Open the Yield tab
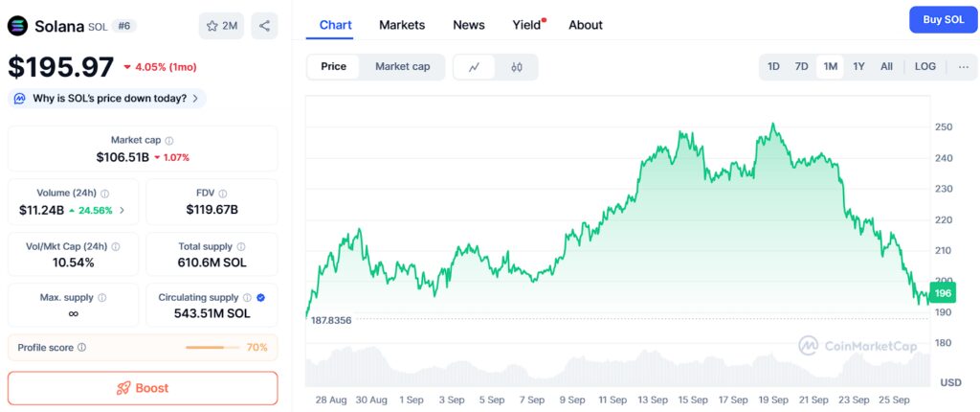Screen dimensions: 980x412 pyautogui.click(x=528, y=25)
